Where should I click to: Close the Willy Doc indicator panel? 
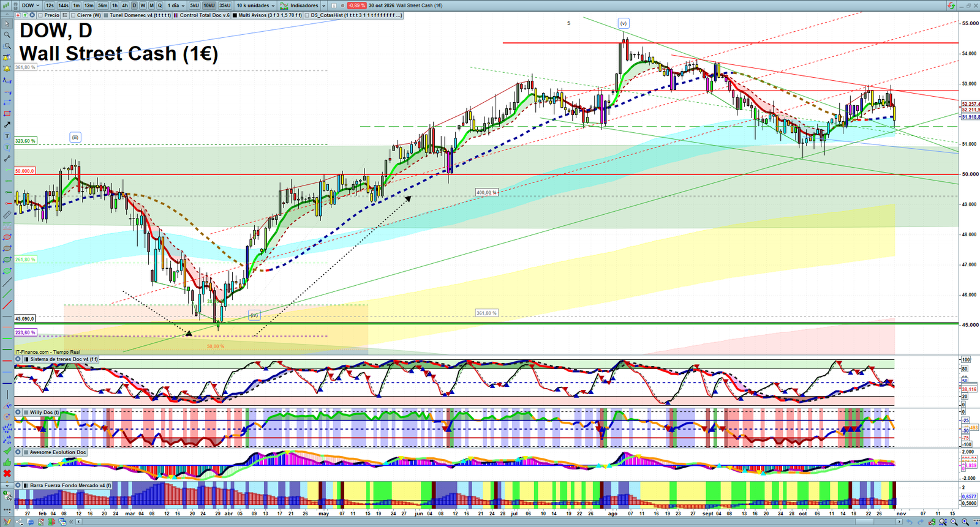(18, 413)
